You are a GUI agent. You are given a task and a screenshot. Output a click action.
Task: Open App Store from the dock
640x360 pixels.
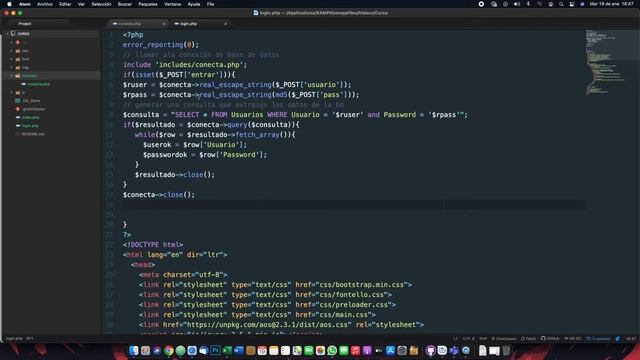click(390, 350)
